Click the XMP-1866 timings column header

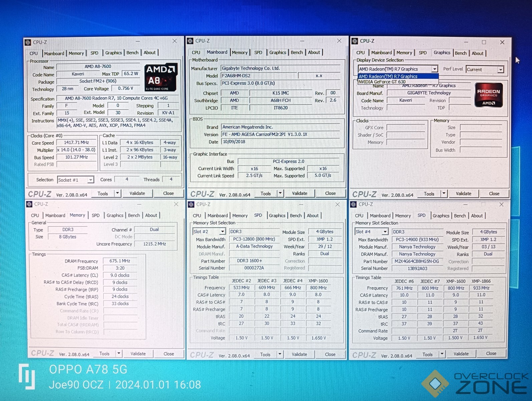click(481, 281)
